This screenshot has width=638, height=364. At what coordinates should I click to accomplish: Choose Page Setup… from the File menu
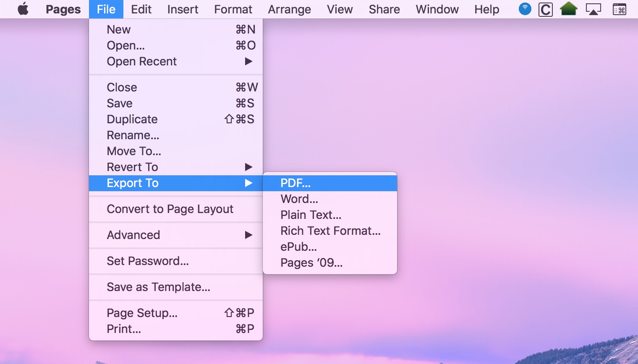[176, 313]
